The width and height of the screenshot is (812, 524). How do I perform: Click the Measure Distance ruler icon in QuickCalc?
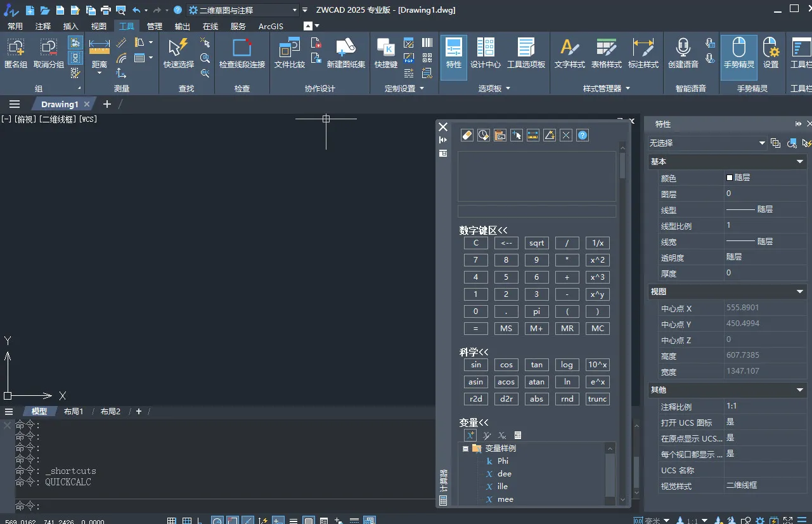point(532,134)
